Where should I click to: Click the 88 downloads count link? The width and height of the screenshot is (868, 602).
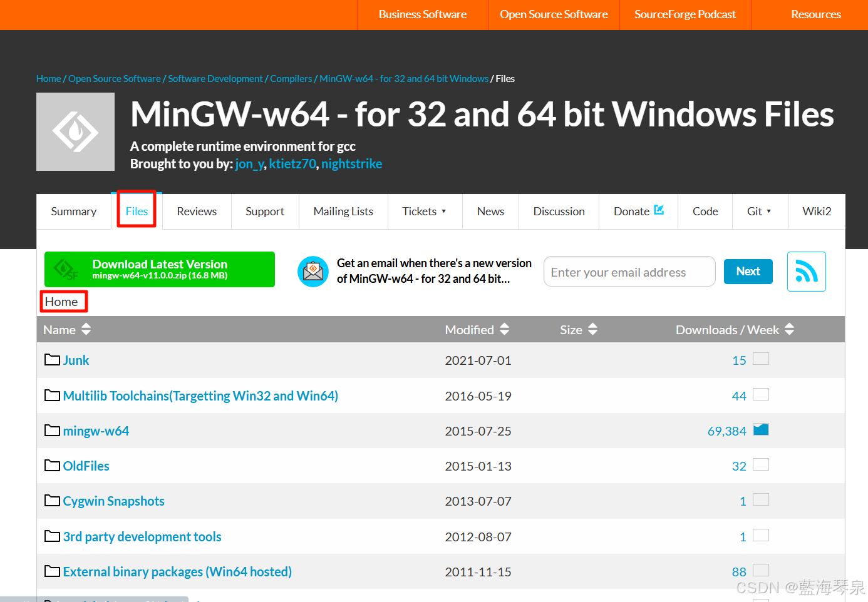pyautogui.click(x=739, y=572)
